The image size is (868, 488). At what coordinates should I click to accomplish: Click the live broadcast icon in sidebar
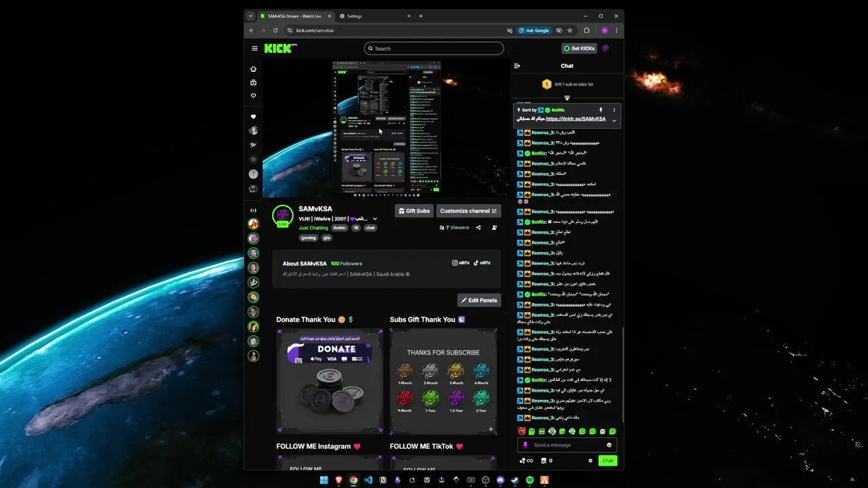[x=254, y=210]
